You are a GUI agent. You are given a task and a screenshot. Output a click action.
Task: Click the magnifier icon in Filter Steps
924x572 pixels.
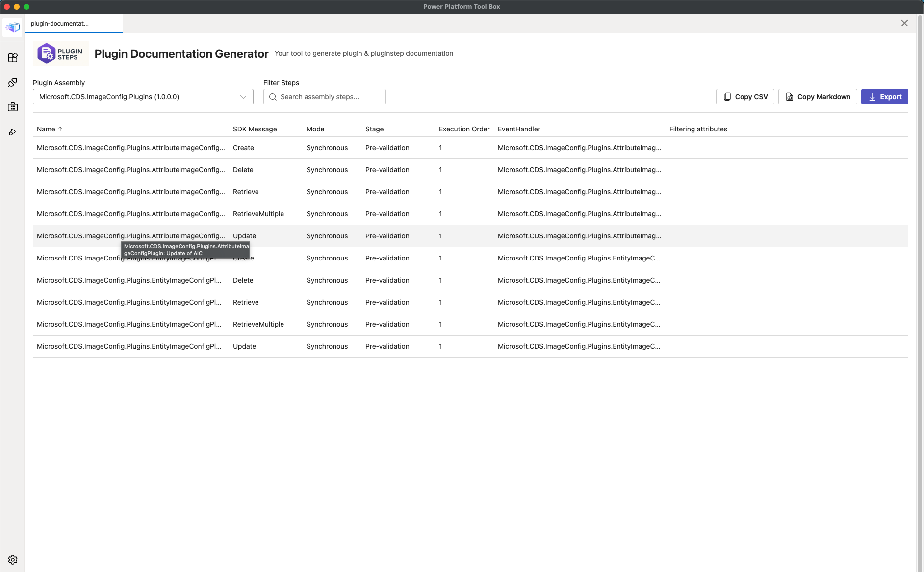(x=273, y=97)
